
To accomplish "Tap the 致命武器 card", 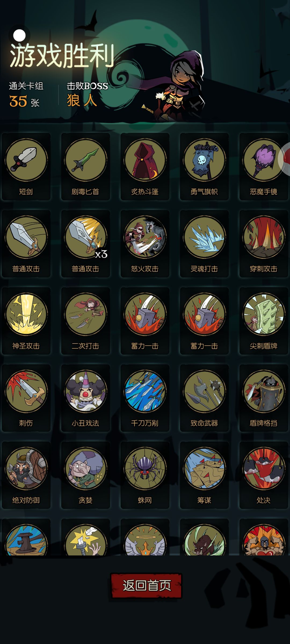I will coord(204,398).
